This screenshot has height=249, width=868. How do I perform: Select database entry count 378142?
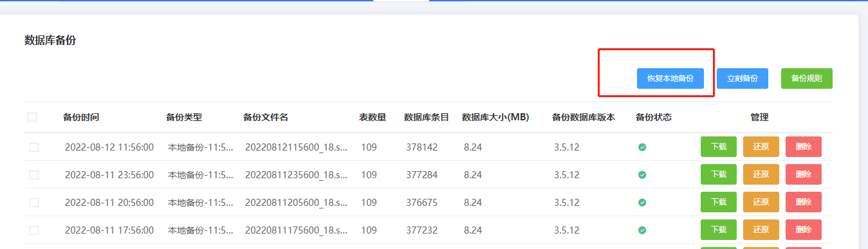421,147
